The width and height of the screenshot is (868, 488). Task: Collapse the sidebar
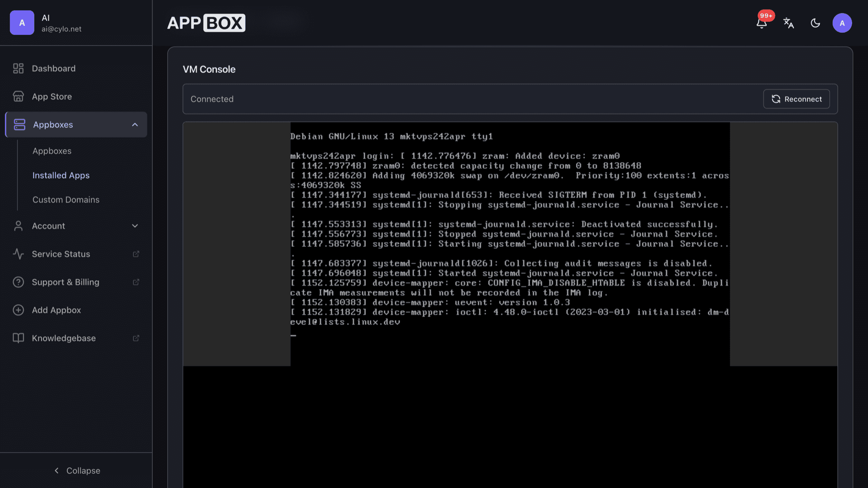coord(76,470)
